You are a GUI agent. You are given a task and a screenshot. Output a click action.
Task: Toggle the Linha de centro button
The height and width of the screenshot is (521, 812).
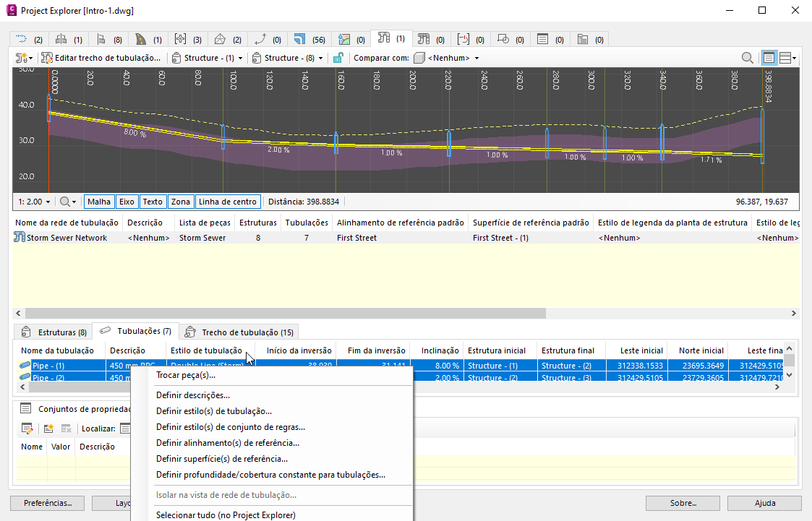click(228, 202)
